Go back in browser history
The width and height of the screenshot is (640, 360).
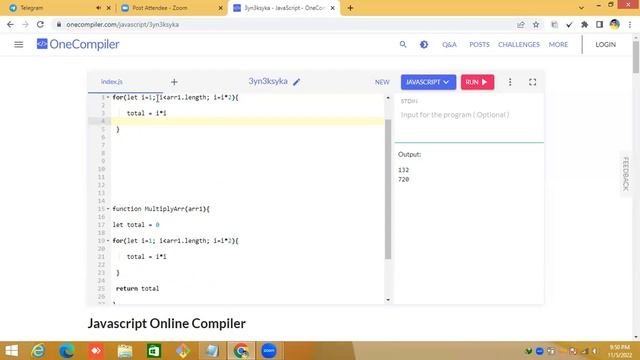pos(10,24)
